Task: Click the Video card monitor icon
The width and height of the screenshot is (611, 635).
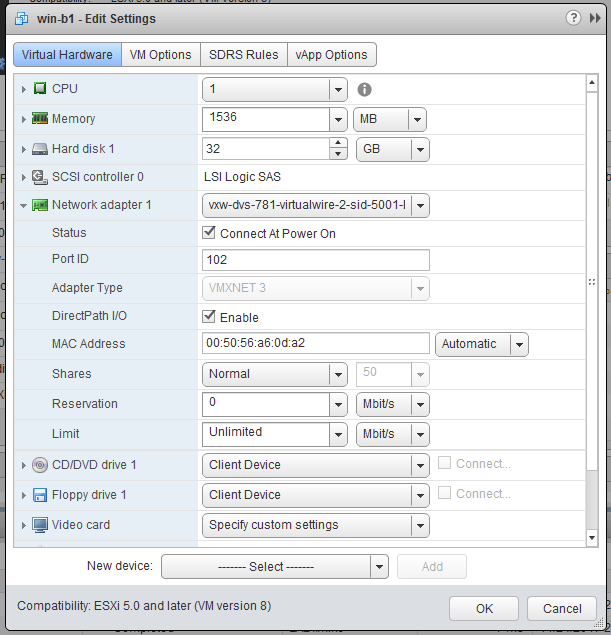Action: 40,525
